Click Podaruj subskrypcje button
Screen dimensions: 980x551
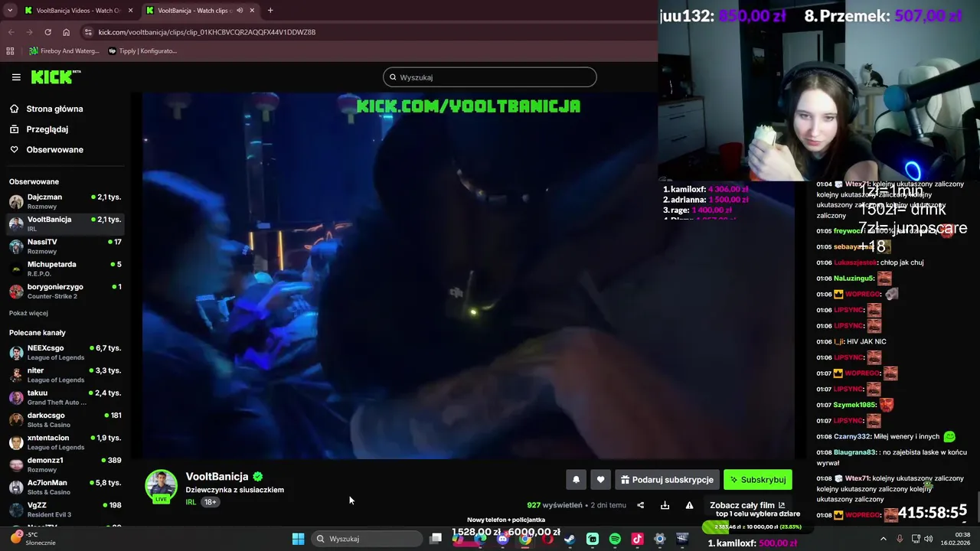tap(667, 480)
